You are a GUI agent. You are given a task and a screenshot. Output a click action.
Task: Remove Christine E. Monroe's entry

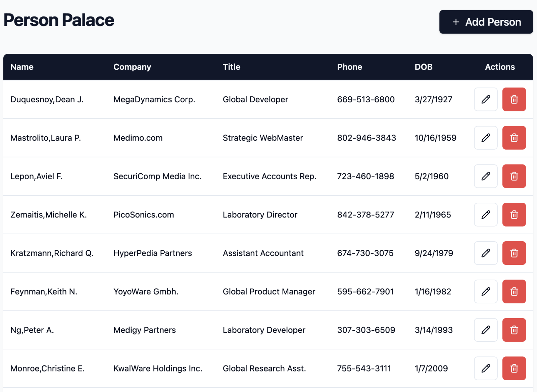point(514,368)
